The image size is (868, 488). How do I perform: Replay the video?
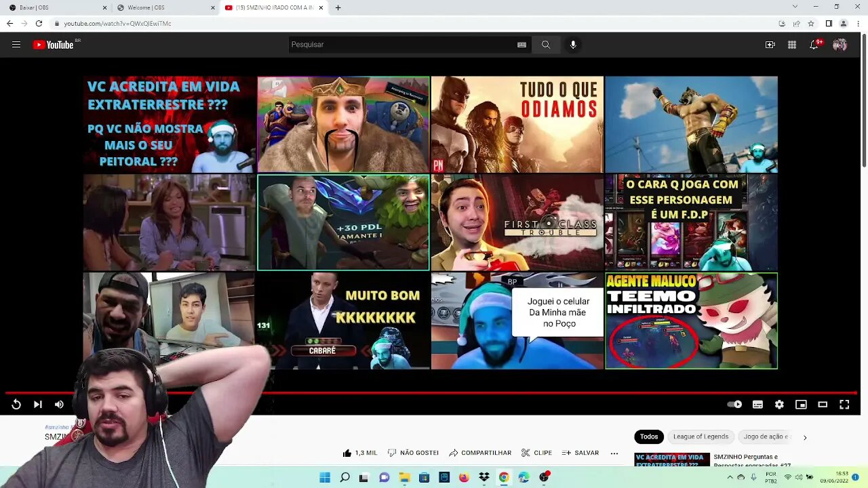16,405
